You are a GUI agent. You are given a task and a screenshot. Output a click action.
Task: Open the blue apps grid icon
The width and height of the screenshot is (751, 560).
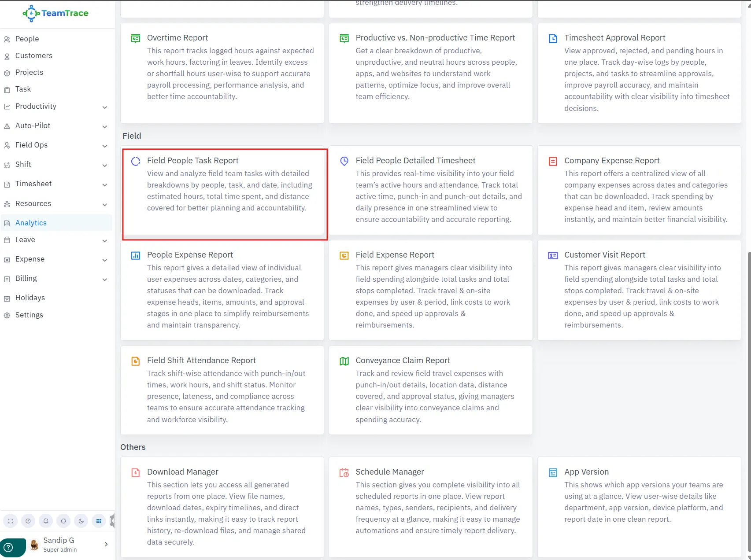coord(99,521)
